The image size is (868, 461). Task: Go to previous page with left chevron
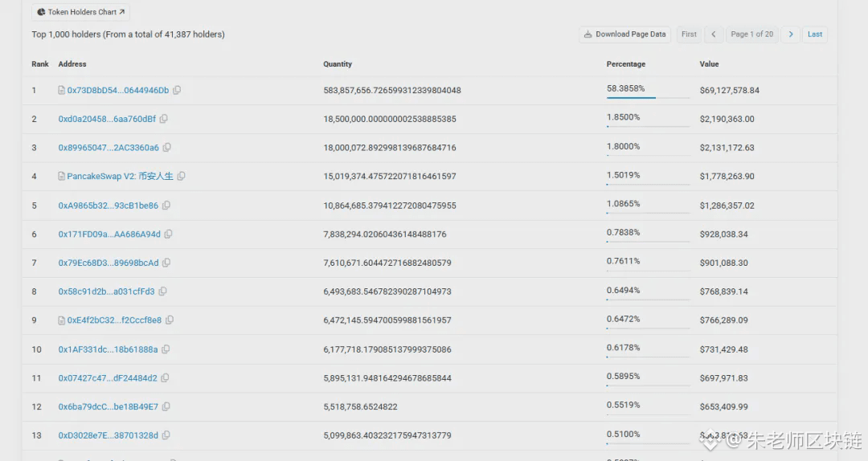[714, 35]
